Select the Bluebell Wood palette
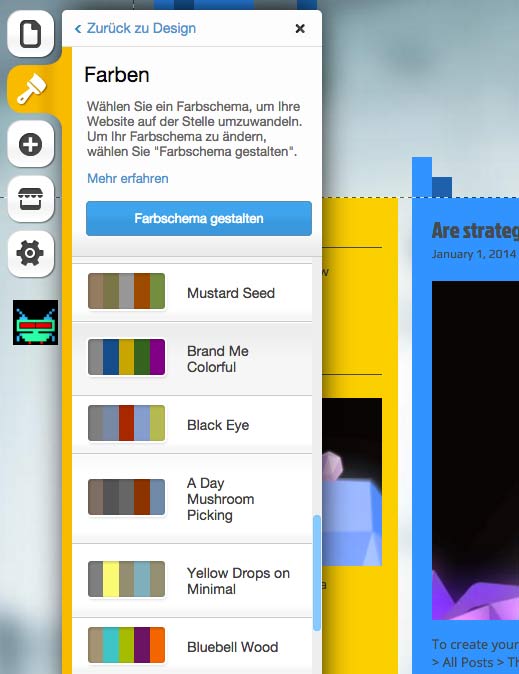This screenshot has width=519, height=674. coord(192,646)
